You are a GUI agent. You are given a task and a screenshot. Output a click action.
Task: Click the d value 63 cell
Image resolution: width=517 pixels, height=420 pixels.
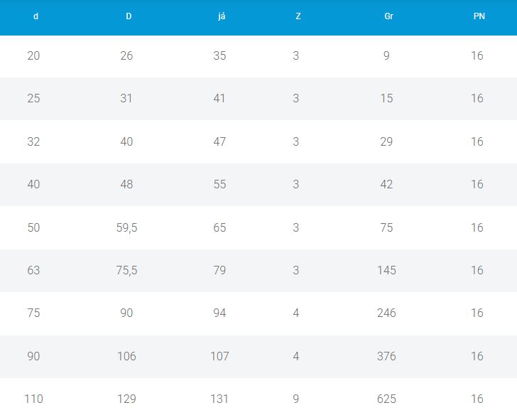click(x=33, y=270)
